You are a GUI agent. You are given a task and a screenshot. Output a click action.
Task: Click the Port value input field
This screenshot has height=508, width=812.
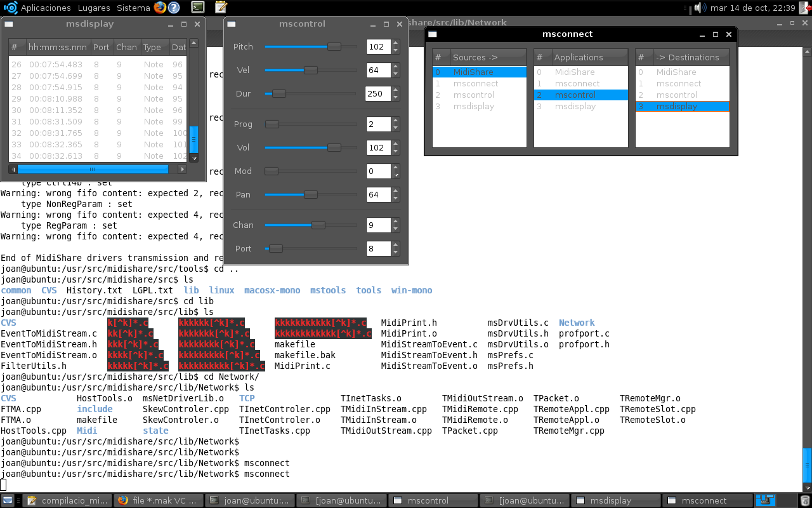click(377, 249)
